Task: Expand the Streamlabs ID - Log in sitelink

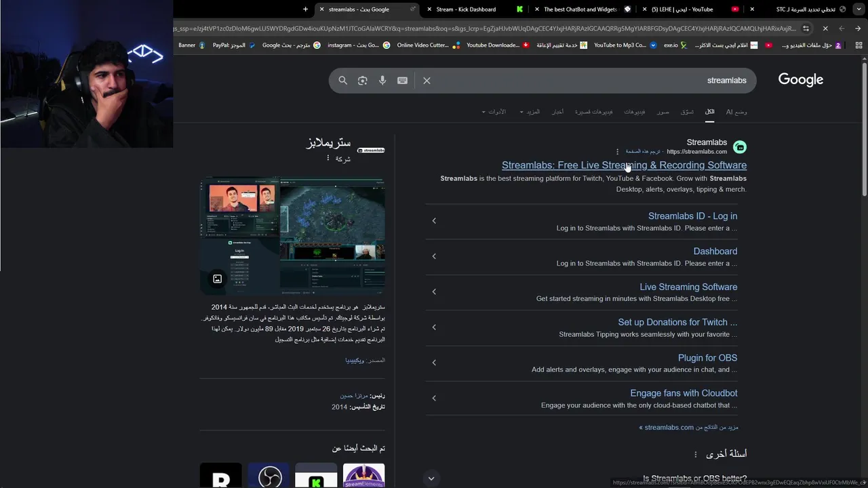Action: [x=434, y=220]
